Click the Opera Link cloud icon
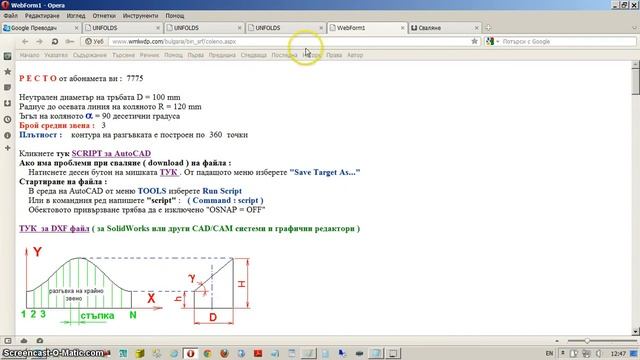Screen dimensions: 640x360 coord(24,340)
